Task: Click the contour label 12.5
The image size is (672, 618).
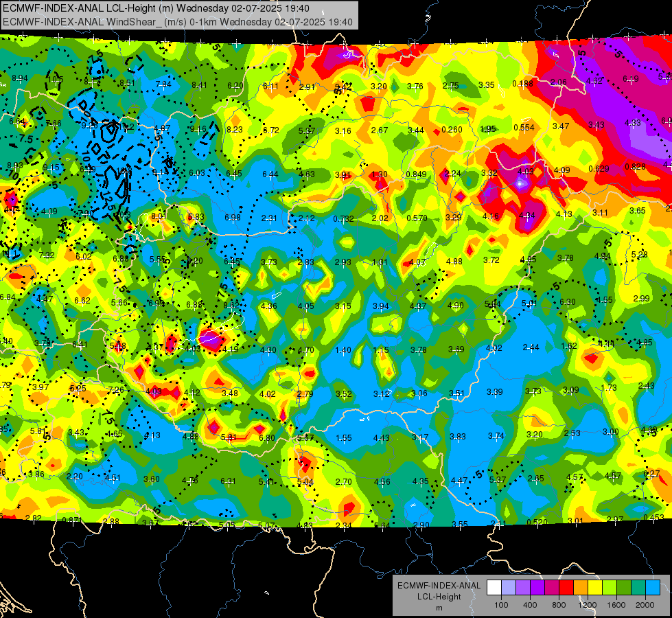Action: [x=108, y=201]
